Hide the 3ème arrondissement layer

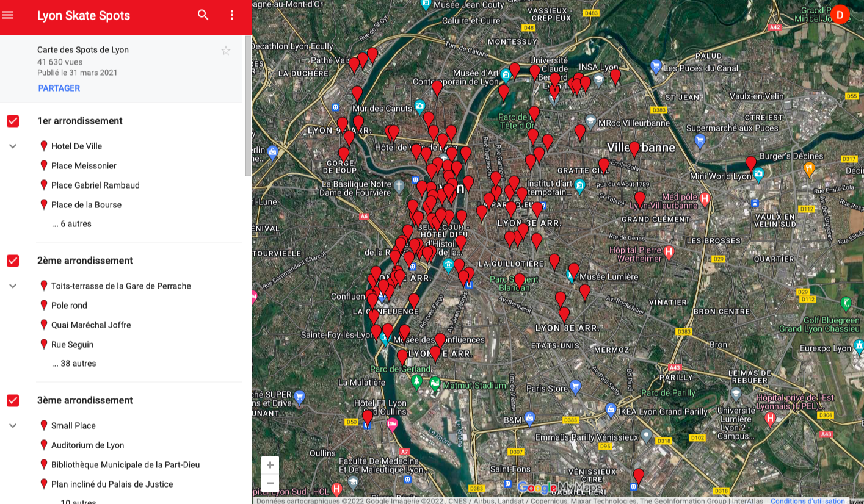coord(13,400)
